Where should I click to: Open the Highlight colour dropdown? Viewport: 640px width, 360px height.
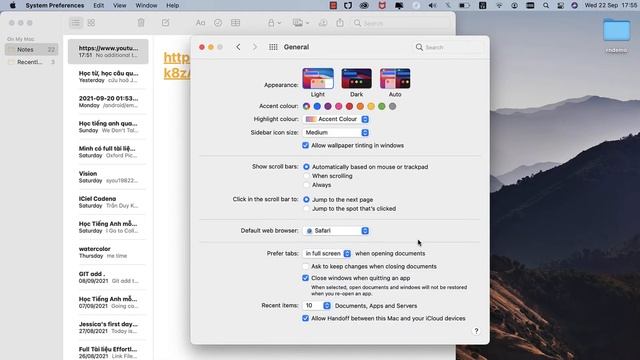[x=336, y=119]
